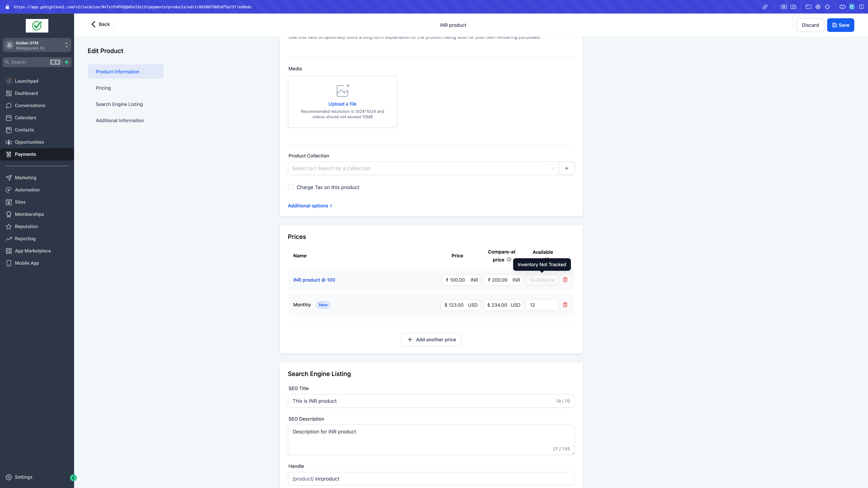Viewport: 868px width, 488px height.
Task: Delete the Monthly price row
Action: tap(565, 305)
